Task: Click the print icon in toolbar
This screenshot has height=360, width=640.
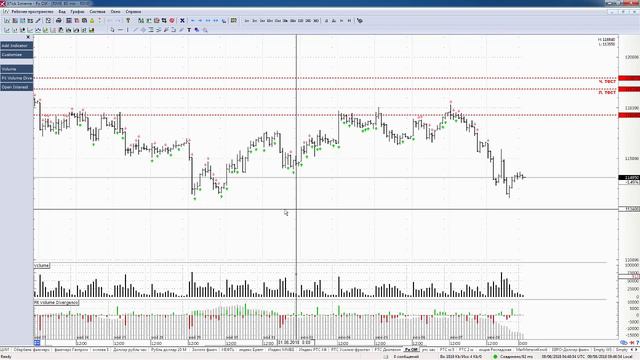Action: point(58,20)
